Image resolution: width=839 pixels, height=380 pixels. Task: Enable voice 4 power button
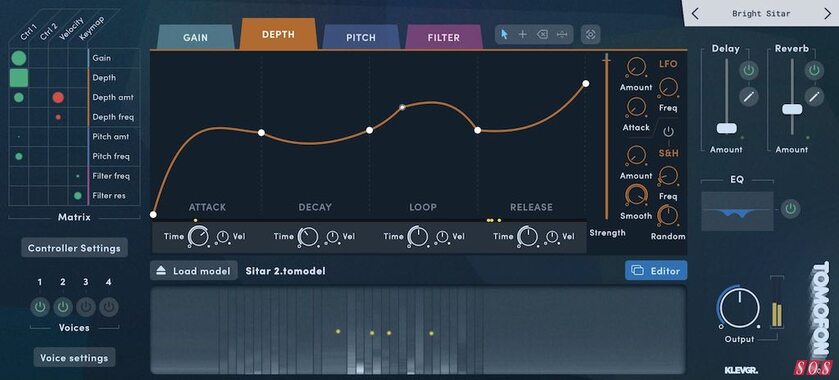pos(109,307)
